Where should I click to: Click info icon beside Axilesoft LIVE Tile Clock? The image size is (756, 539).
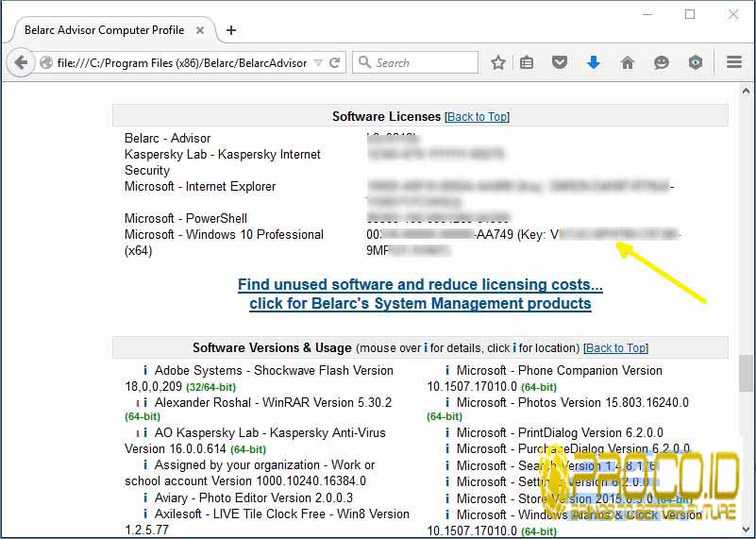(144, 514)
